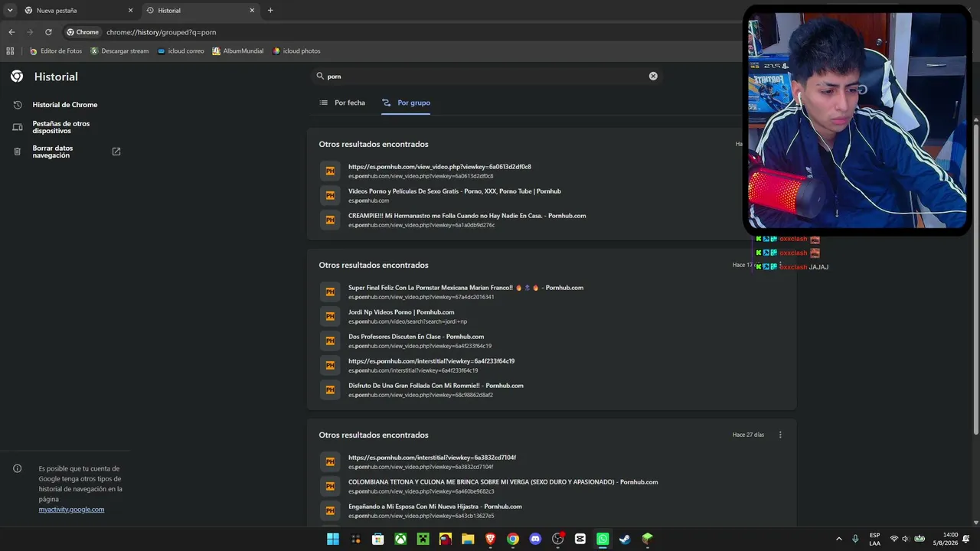The width and height of the screenshot is (980, 551).
Task: Reload the history page
Action: tap(48, 32)
